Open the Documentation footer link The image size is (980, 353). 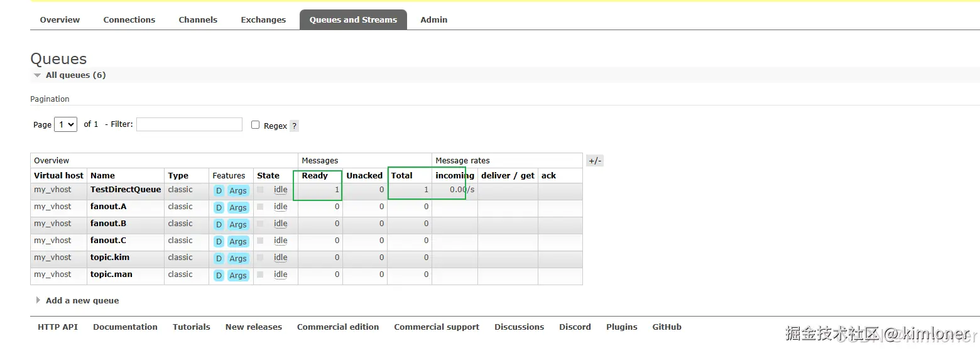tap(125, 327)
